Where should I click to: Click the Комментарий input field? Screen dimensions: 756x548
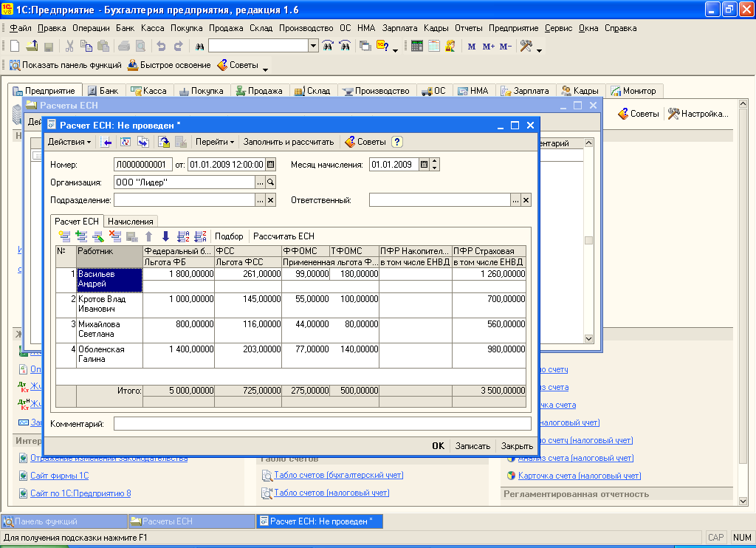[323, 424]
